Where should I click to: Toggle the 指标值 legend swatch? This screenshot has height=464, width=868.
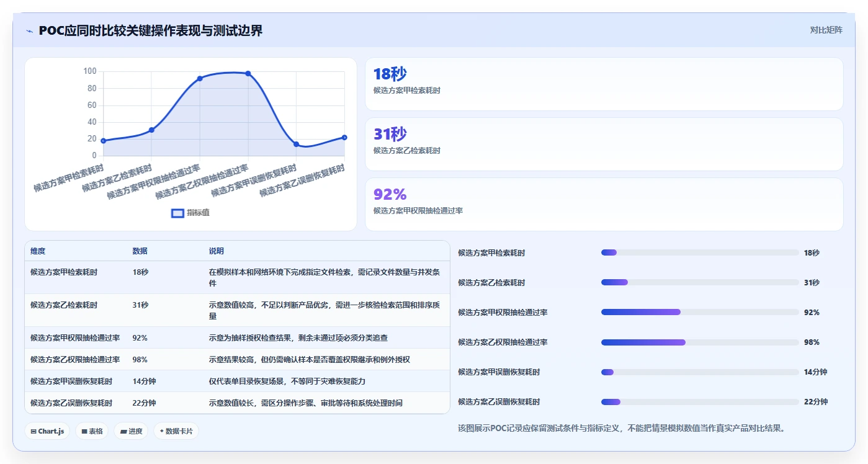[177, 213]
